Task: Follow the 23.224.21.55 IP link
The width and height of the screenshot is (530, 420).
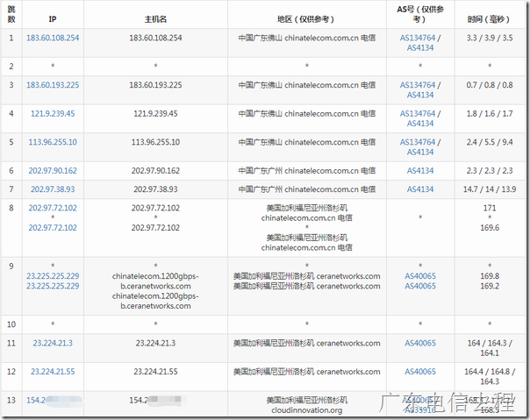Action: coord(53,372)
